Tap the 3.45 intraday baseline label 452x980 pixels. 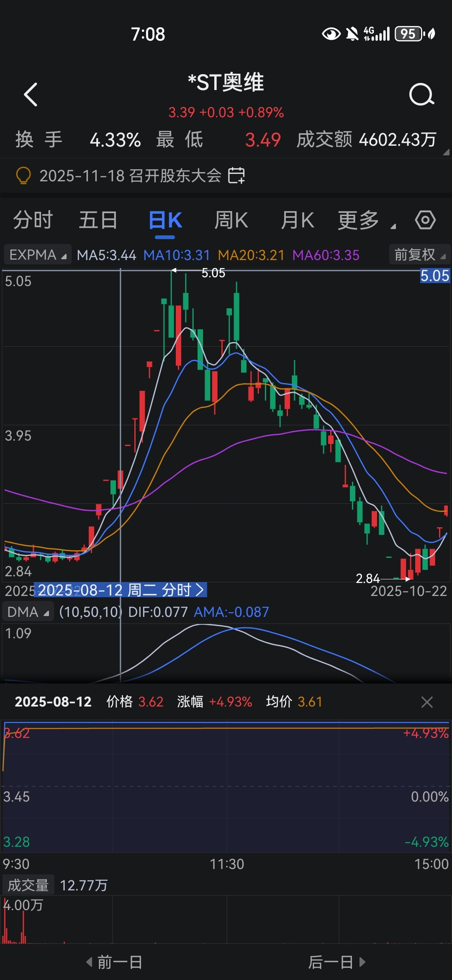(x=17, y=797)
